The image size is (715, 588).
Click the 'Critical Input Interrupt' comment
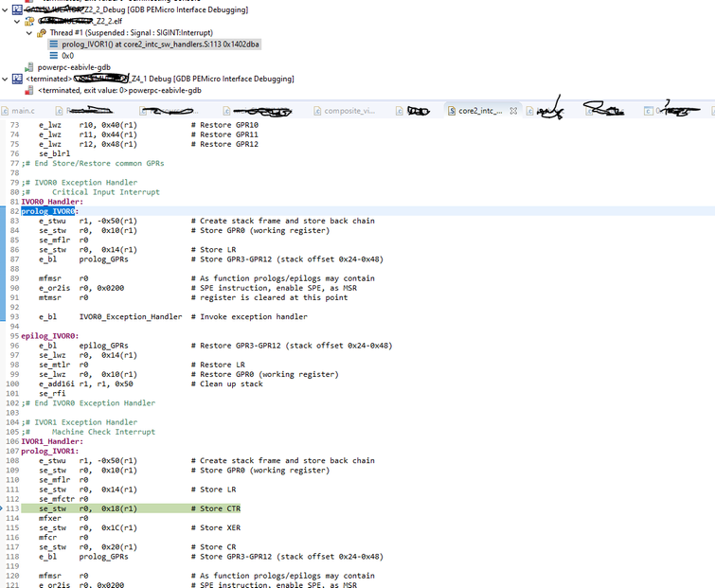(106, 192)
